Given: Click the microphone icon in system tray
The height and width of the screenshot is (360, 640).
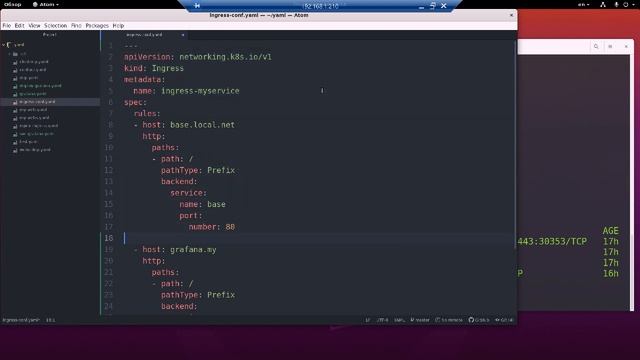Looking at the screenshot, I should tap(616, 4).
